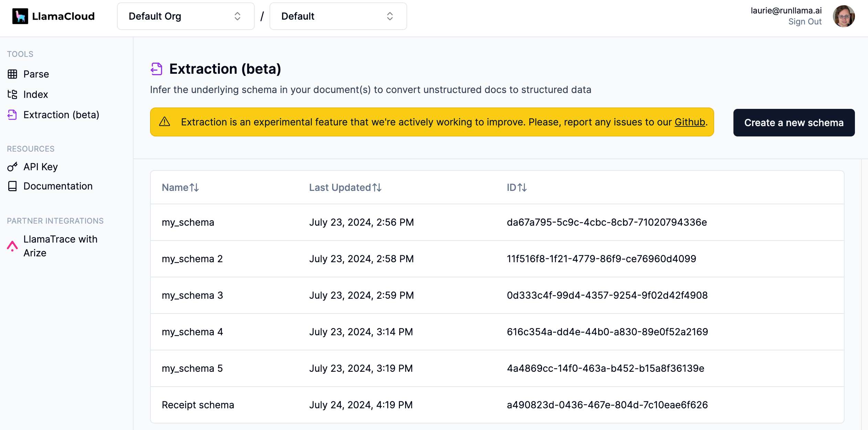Click the LlamaCloud llama logo icon

click(x=20, y=16)
